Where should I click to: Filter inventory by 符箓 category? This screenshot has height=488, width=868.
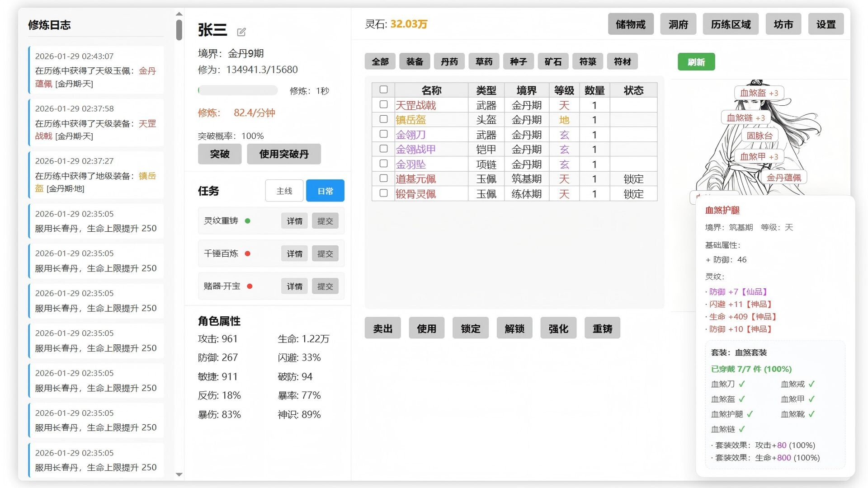(588, 61)
